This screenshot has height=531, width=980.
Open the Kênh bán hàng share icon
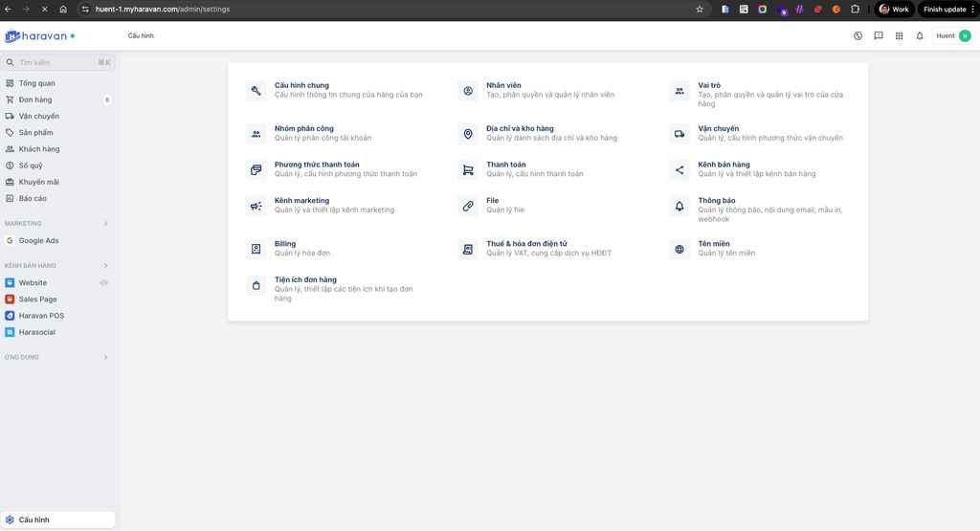coord(679,169)
